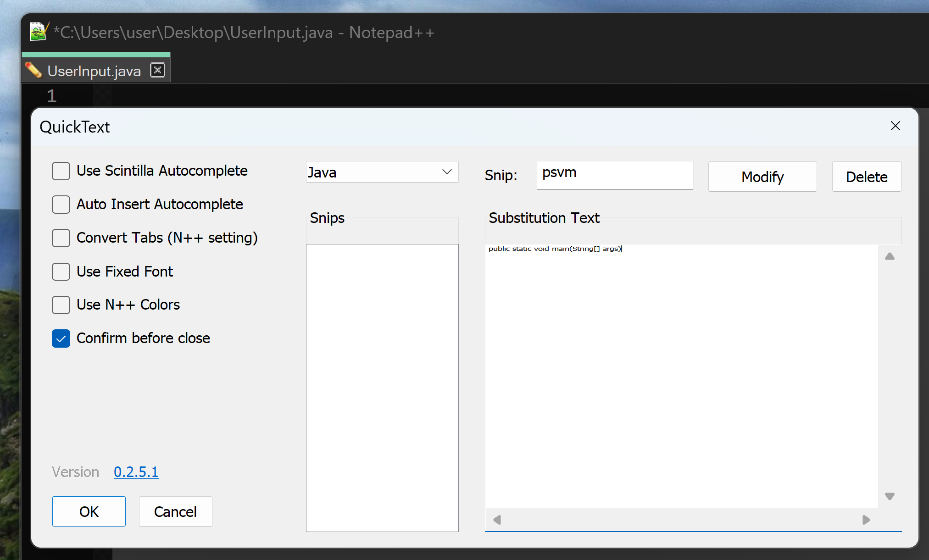This screenshot has width=929, height=560.
Task: Disable Confirm before close
Action: [61, 338]
